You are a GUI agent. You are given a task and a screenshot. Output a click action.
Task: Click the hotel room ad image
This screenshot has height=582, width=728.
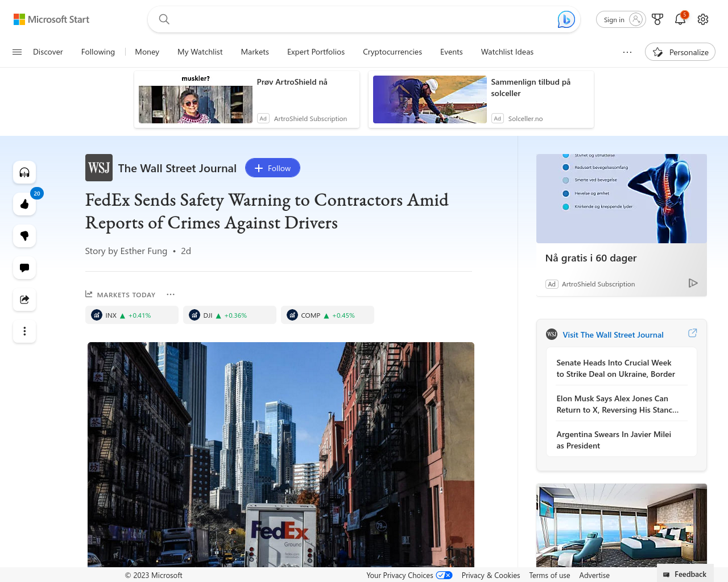coord(622,525)
